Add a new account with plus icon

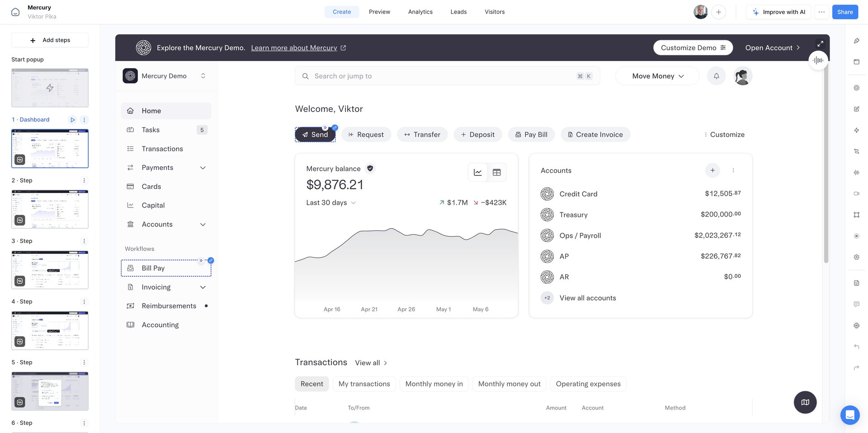click(712, 170)
